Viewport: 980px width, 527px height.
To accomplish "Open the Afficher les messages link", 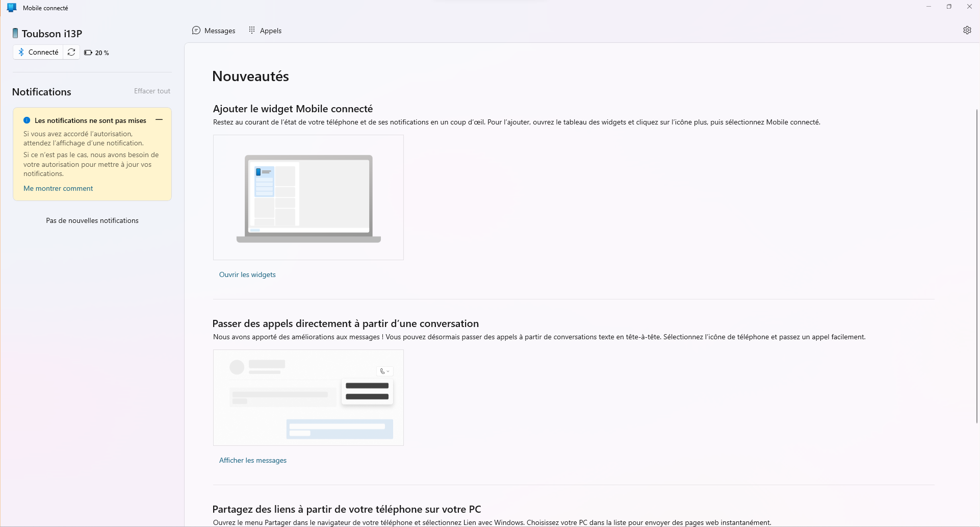I will click(x=253, y=460).
